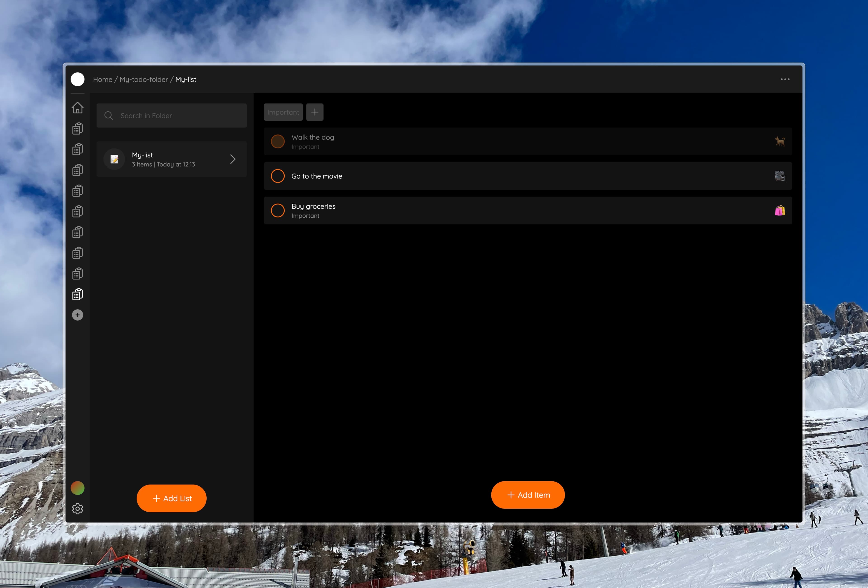Click the dog emoji on Walk the dog
The image size is (868, 588).
pyautogui.click(x=779, y=141)
